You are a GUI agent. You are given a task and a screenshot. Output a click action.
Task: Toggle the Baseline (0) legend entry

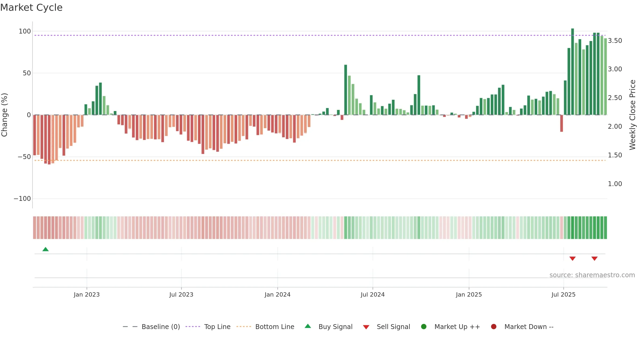coord(151,327)
